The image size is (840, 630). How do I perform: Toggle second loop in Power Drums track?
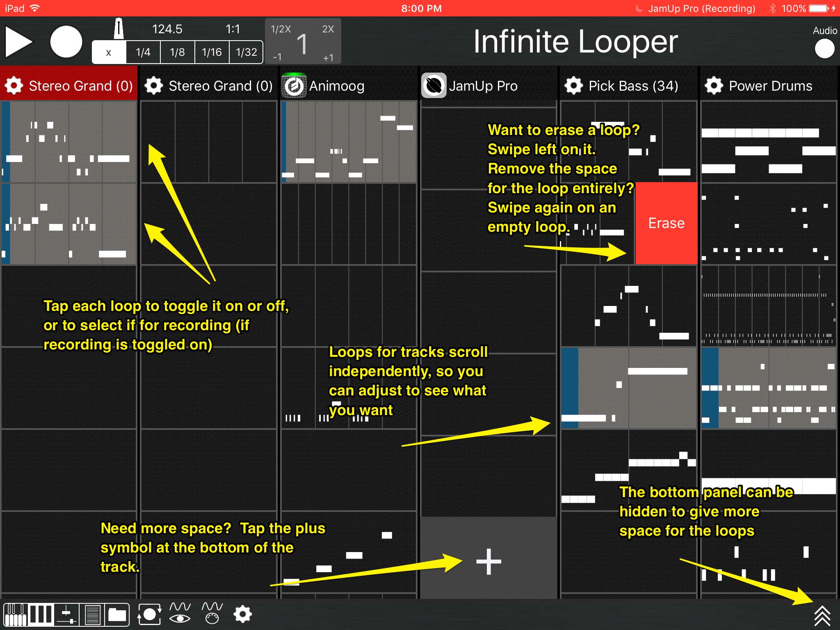[769, 224]
